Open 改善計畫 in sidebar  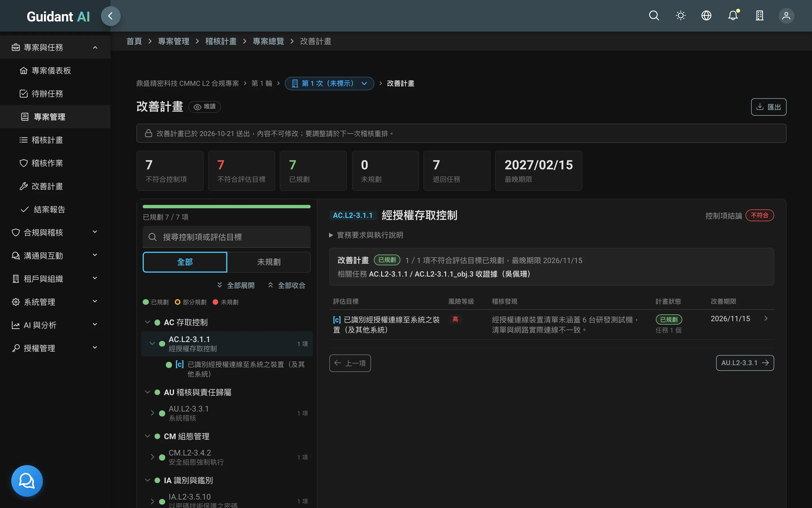coord(55,186)
